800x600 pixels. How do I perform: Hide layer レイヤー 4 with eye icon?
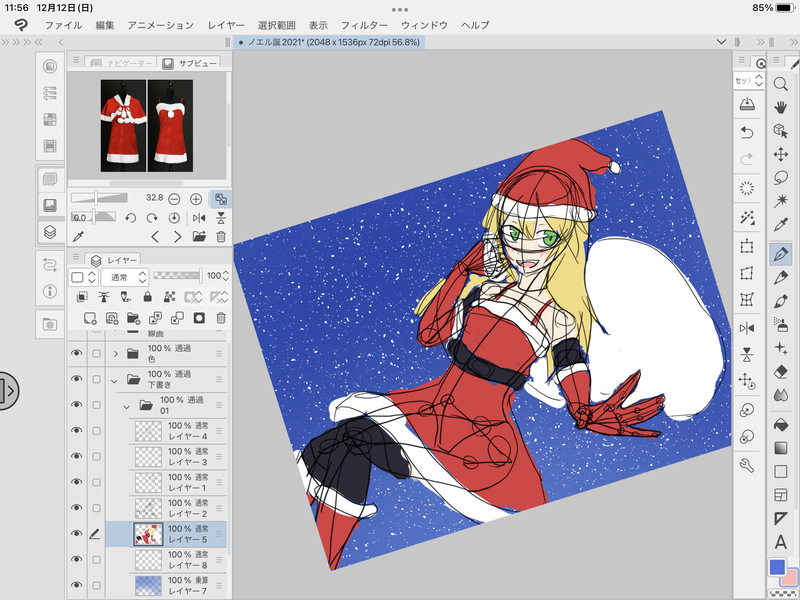pos(76,431)
